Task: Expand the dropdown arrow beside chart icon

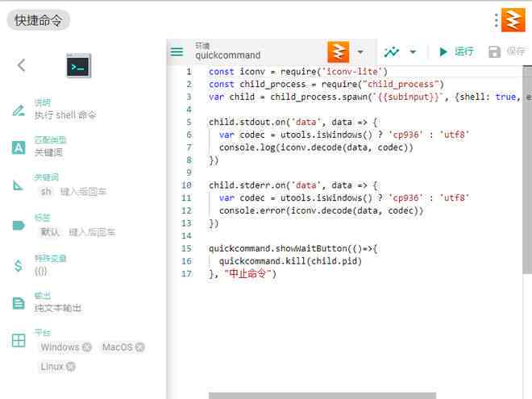Action: (x=413, y=52)
